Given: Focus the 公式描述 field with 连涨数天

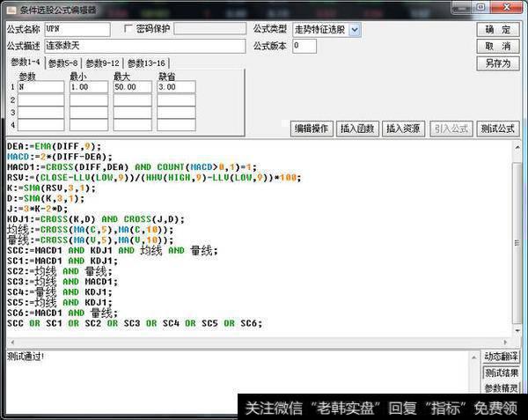Looking at the screenshot, I should [x=145, y=46].
